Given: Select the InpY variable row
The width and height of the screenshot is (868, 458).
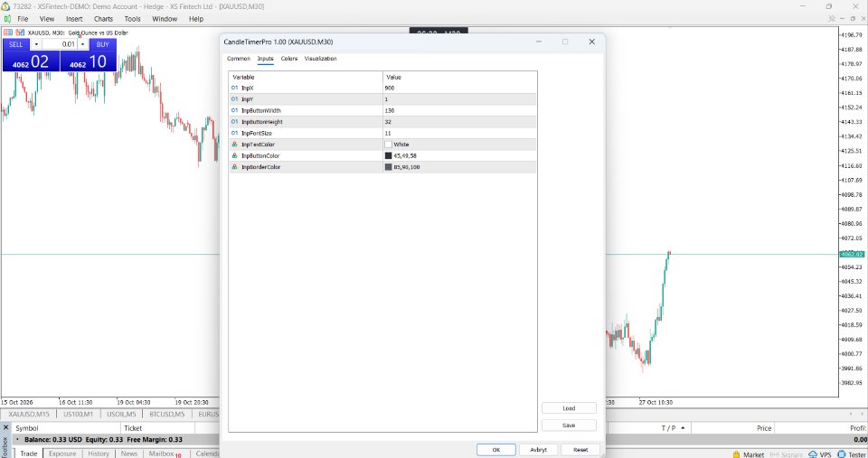Looking at the screenshot, I should click(x=382, y=99).
